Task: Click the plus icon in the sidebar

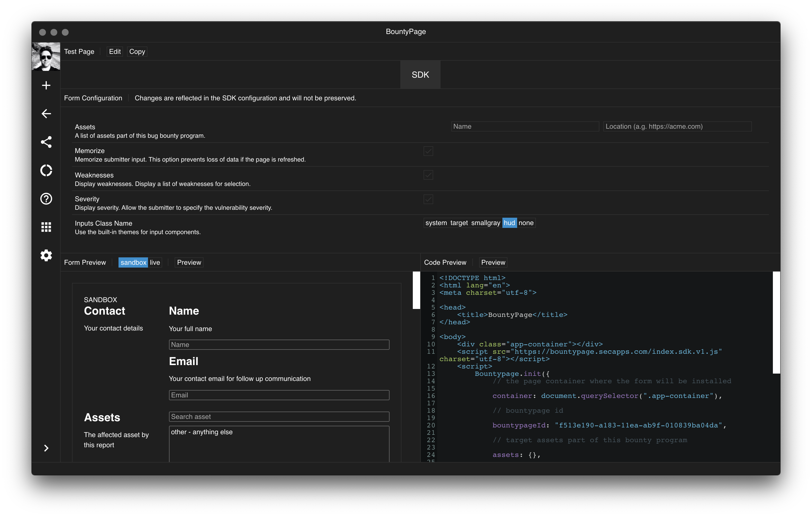Action: click(46, 85)
